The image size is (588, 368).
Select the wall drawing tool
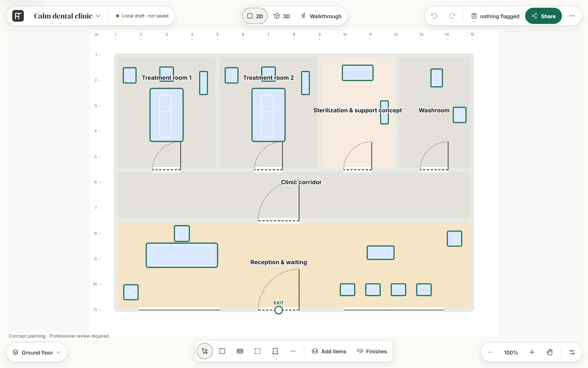[x=240, y=351]
